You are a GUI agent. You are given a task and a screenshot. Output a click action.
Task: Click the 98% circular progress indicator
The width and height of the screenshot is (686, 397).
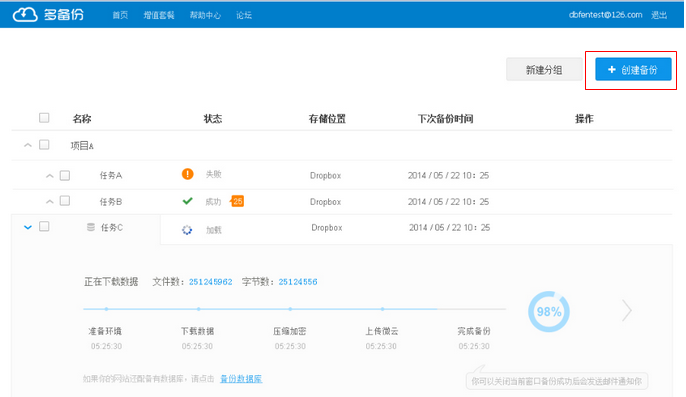549,312
